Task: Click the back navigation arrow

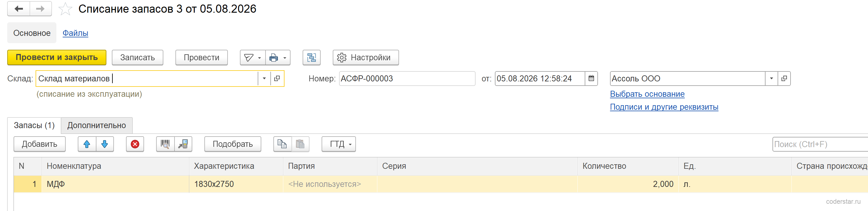Action: pyautogui.click(x=19, y=9)
